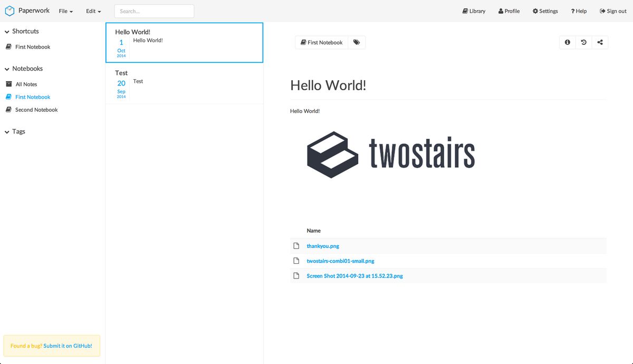Image resolution: width=633 pixels, height=364 pixels.
Task: Open the Help section
Action: 578,11
